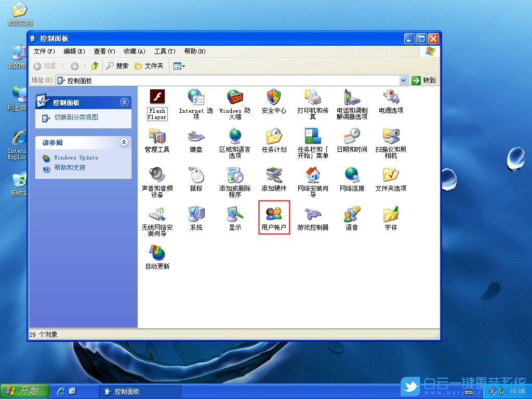
Task: Expand the 地址 address bar dropdown
Action: click(404, 80)
